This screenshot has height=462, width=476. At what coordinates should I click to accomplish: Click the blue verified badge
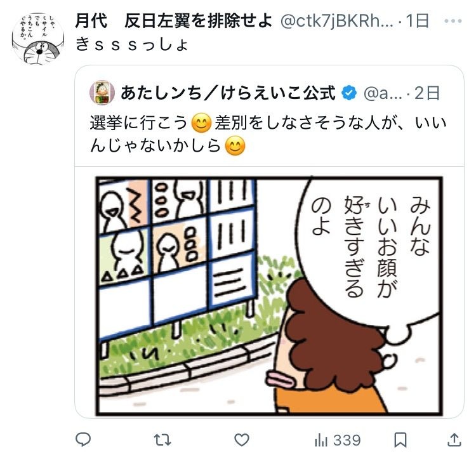350,93
